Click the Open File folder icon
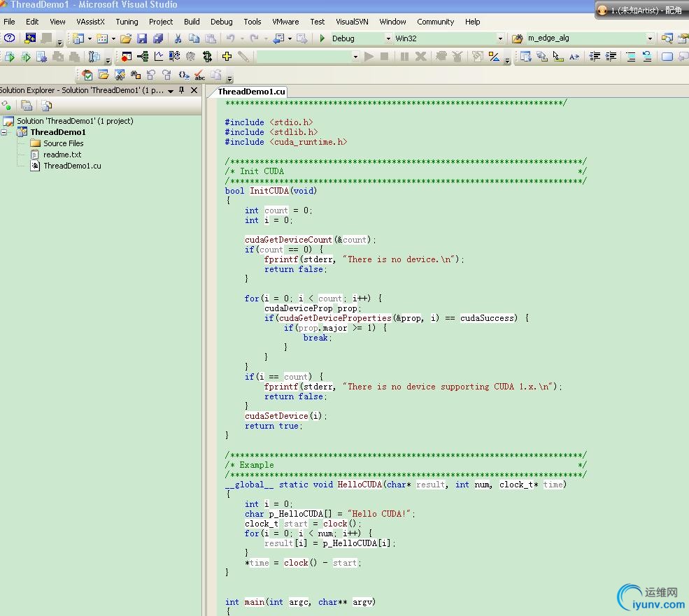Viewport: 689px width, 616px height. click(x=126, y=38)
